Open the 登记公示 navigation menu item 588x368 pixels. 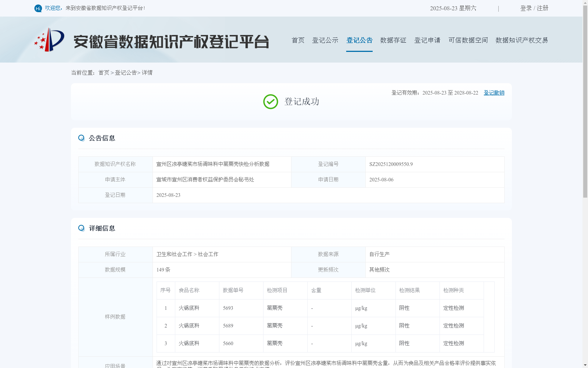click(325, 40)
